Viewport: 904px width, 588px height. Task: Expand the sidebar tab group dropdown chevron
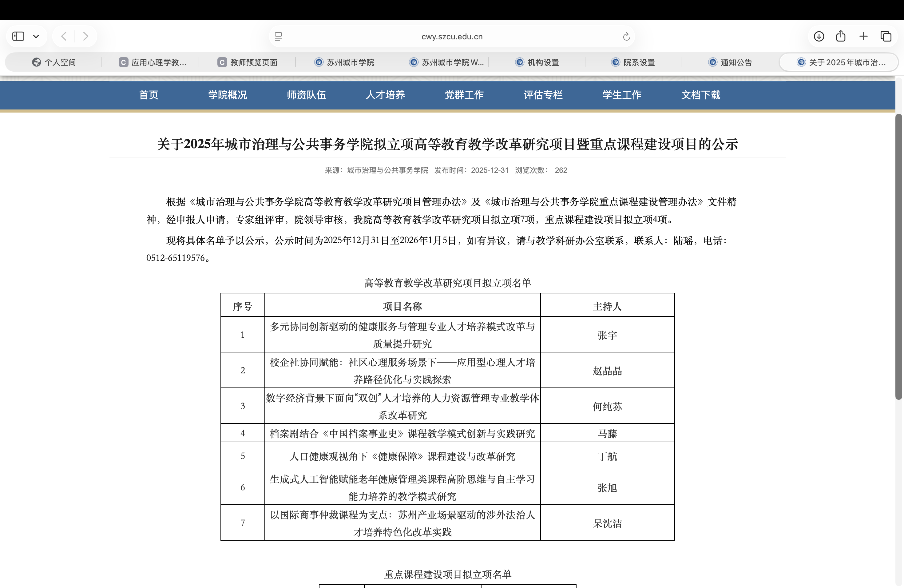tap(36, 37)
